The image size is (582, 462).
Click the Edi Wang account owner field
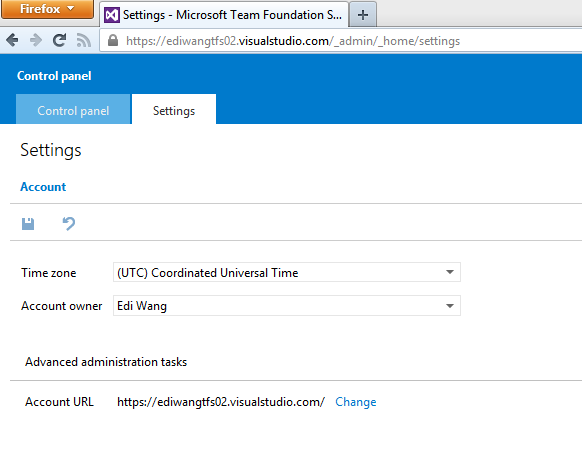pyautogui.click(x=287, y=306)
